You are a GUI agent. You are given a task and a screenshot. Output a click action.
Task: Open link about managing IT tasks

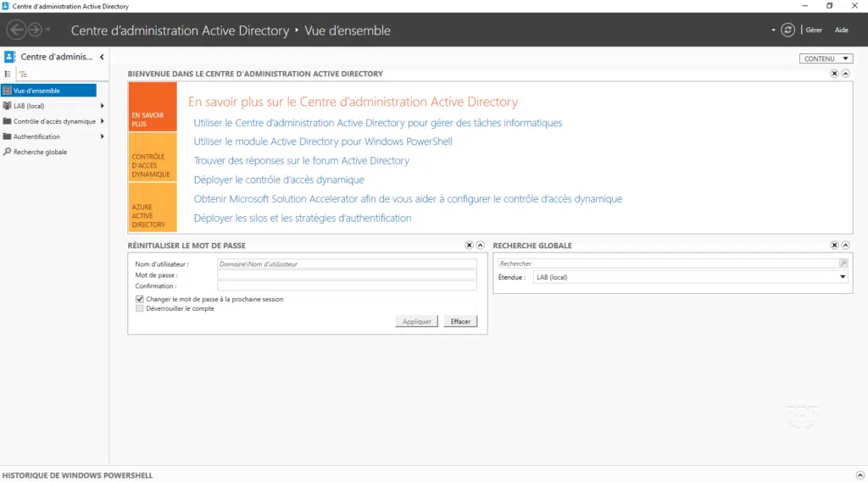coord(377,123)
